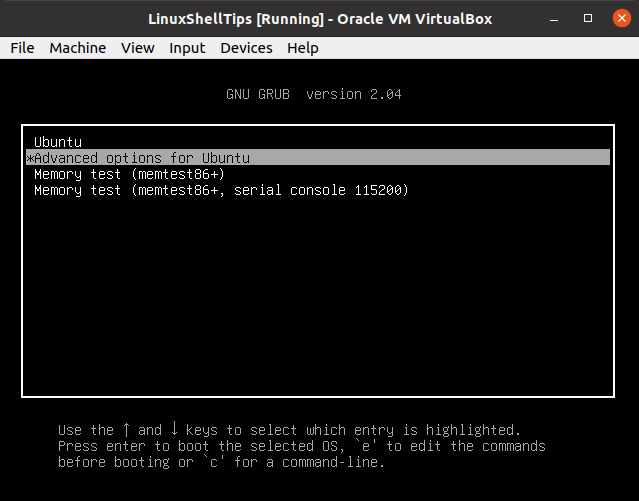The image size is (639, 501).
Task: Open the Help menu
Action: (302, 48)
